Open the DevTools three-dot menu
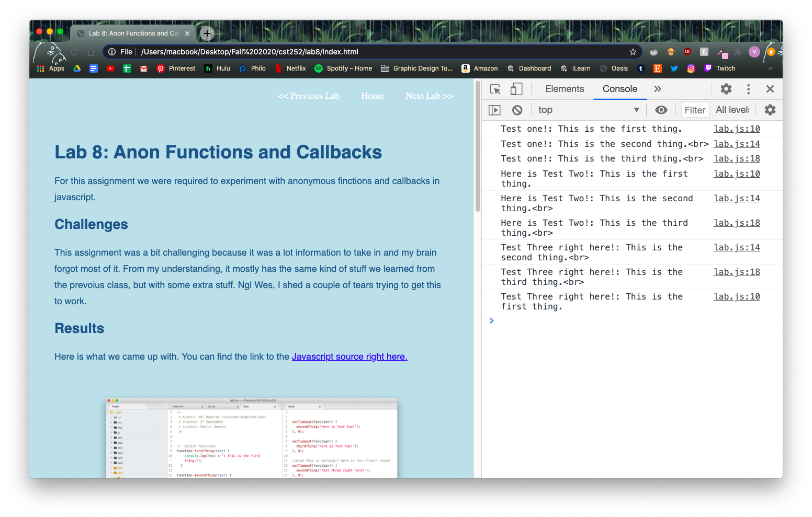Viewport: 812px width, 517px height. [x=748, y=89]
